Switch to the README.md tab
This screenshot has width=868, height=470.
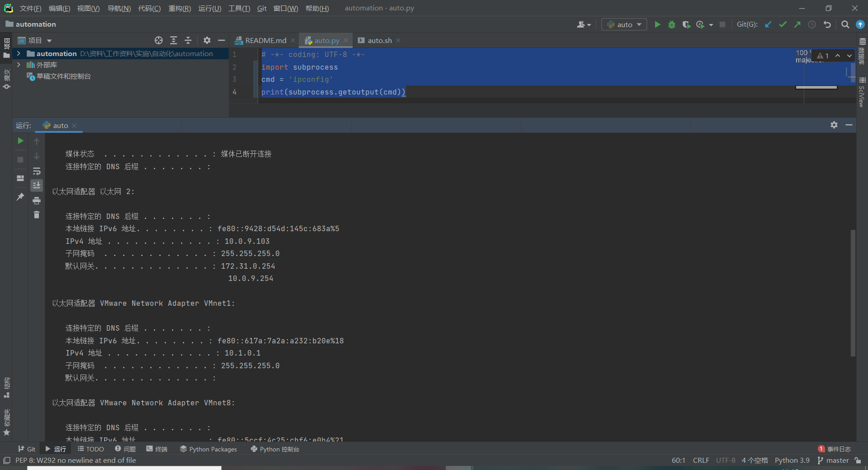pos(265,40)
